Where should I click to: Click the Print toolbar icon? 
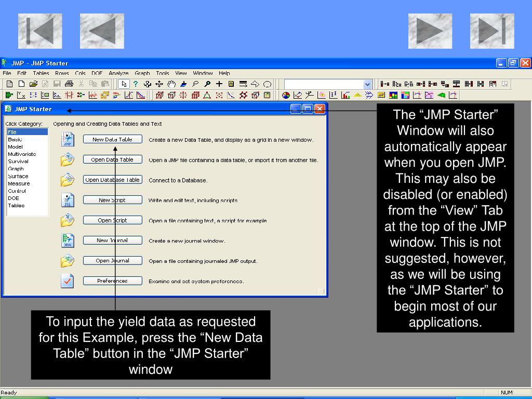click(69, 84)
